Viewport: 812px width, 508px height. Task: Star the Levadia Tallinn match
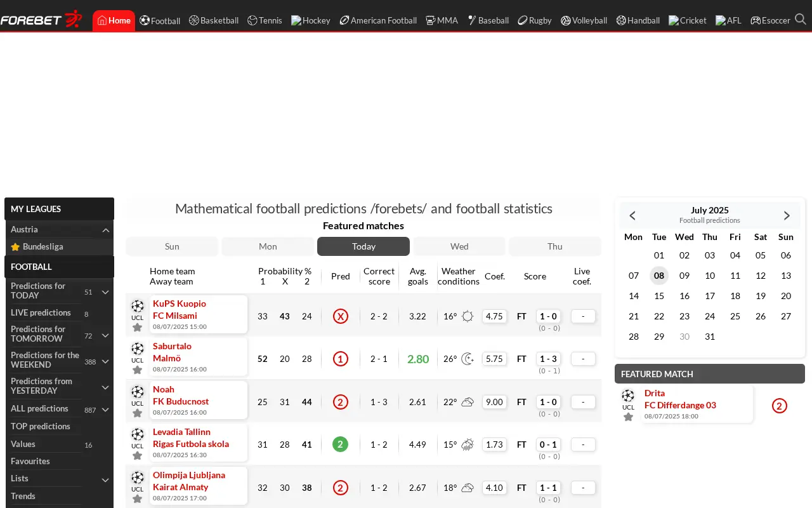(138, 456)
